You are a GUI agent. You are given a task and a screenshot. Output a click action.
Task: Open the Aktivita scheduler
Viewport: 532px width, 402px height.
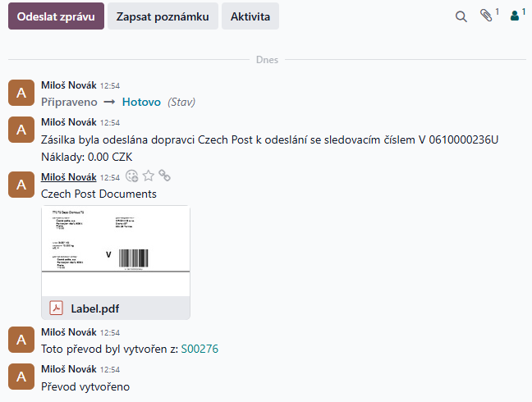[250, 16]
